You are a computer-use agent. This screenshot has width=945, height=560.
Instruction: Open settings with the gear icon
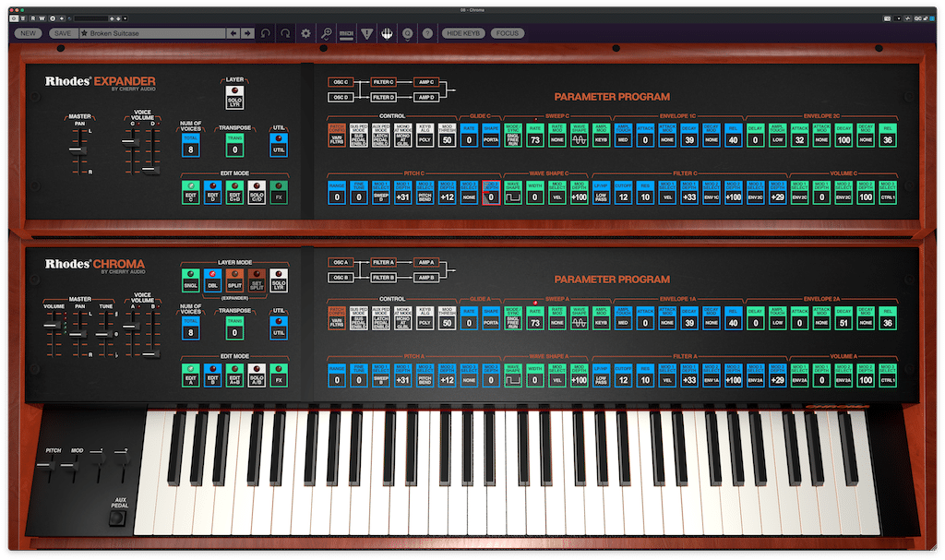(305, 33)
